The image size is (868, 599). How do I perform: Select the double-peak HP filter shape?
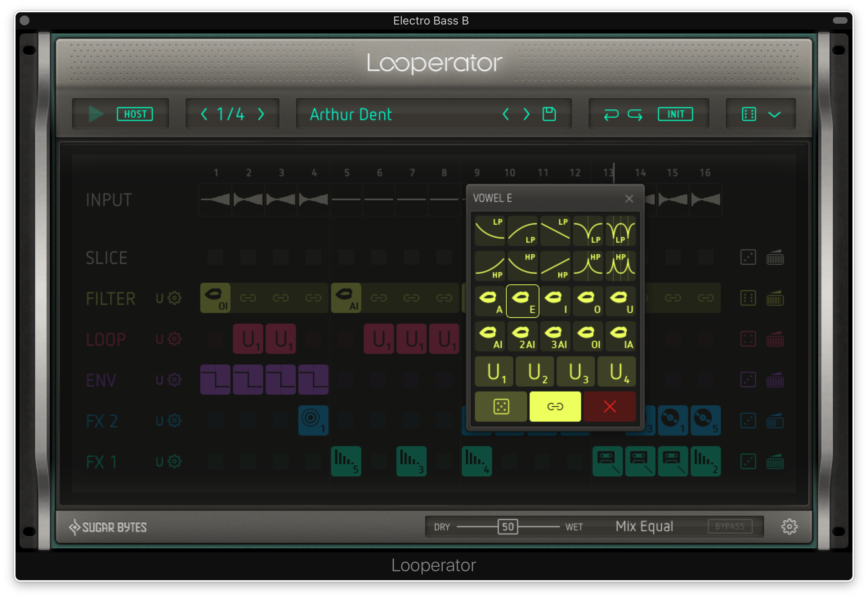[x=620, y=266]
